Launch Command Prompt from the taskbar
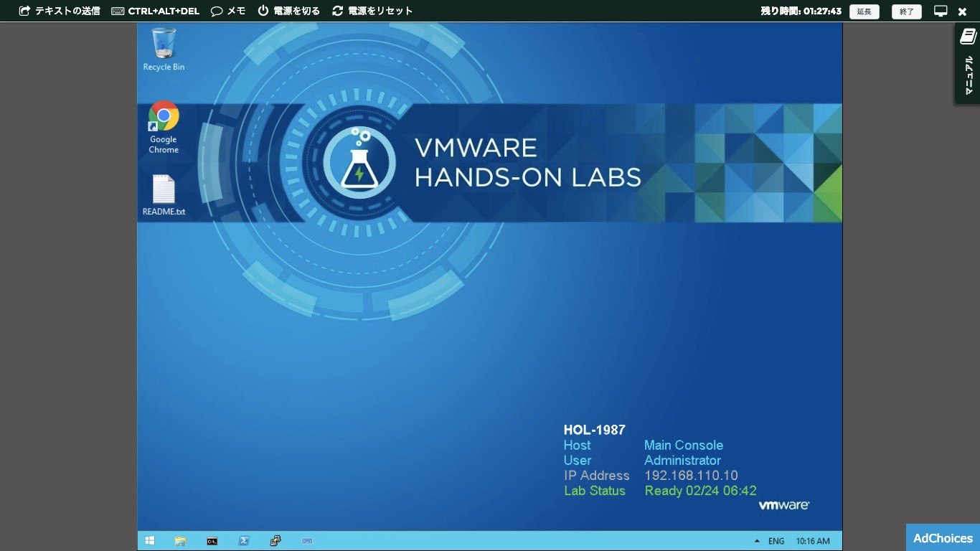Image resolution: width=980 pixels, height=551 pixels. pyautogui.click(x=212, y=541)
